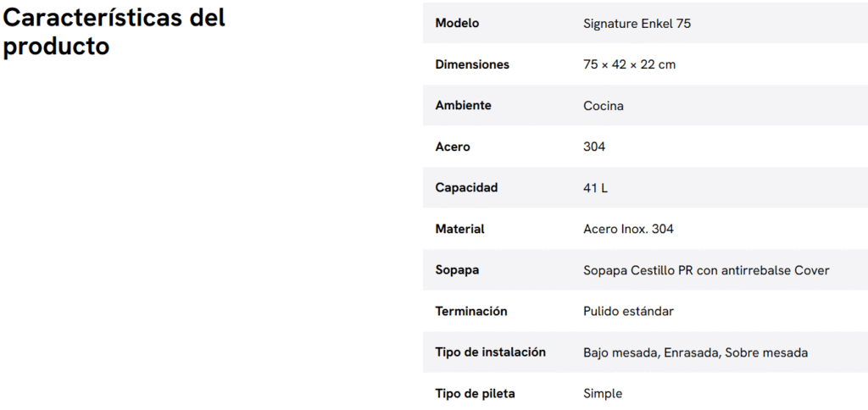This screenshot has height=410, width=868.
Task: Click the Acero Inox. 304 value
Action: (628, 229)
